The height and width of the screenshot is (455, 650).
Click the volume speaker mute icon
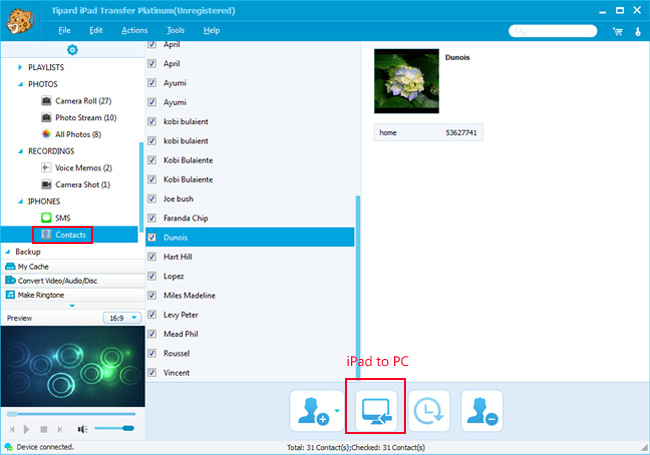[82, 429]
